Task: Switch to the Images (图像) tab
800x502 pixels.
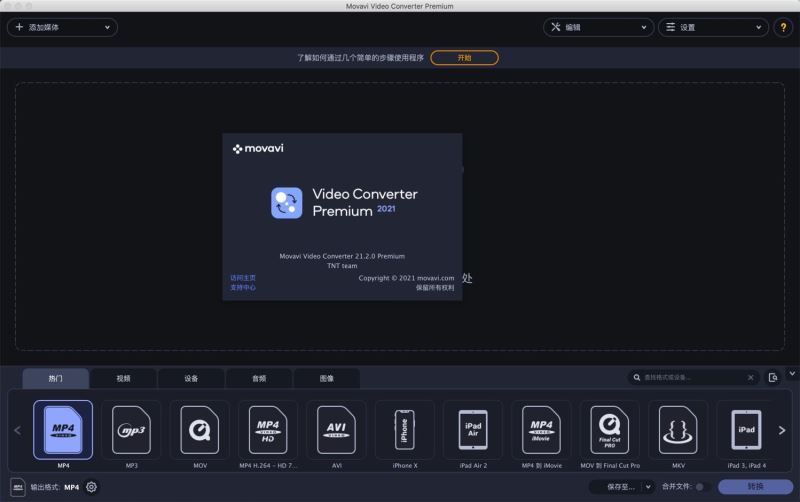Action: pos(327,379)
